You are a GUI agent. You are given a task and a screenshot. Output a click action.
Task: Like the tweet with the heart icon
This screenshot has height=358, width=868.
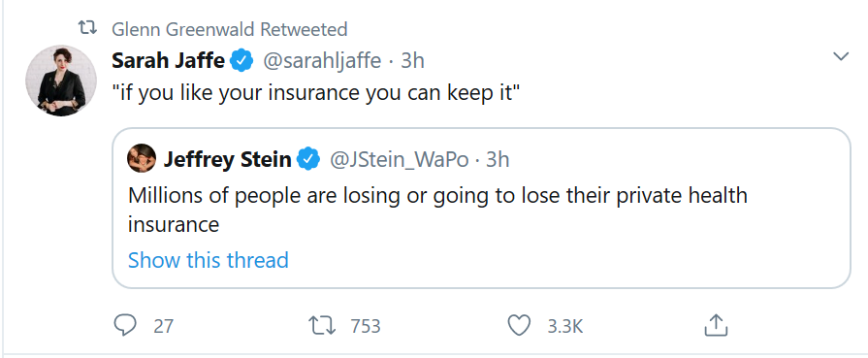click(x=519, y=325)
